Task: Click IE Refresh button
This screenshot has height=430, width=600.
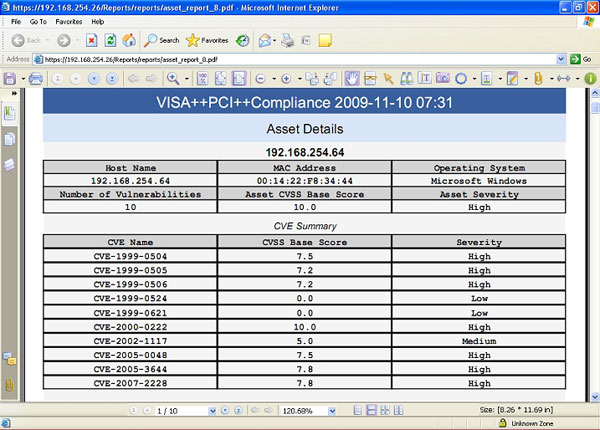Action: coord(111,41)
